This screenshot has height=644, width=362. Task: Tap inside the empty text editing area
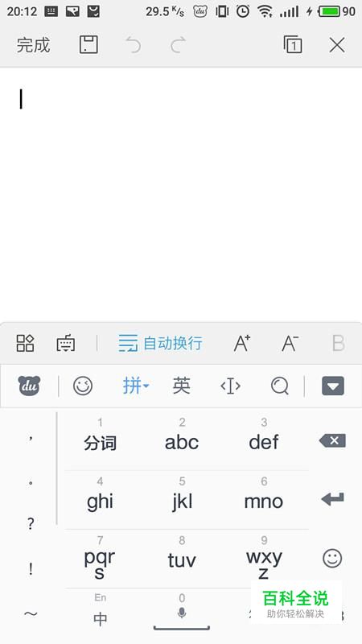point(181,195)
